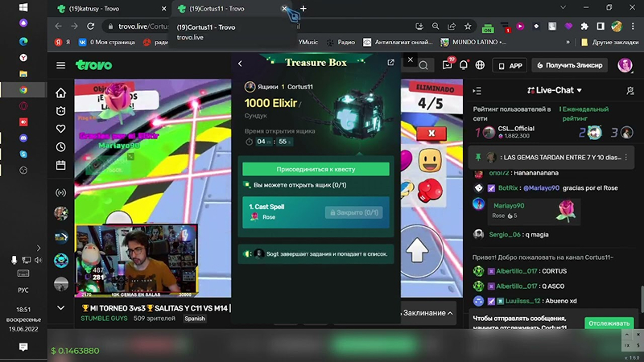Click the chat panel scrollbar
This screenshot has height=362, width=644.
click(x=642, y=298)
